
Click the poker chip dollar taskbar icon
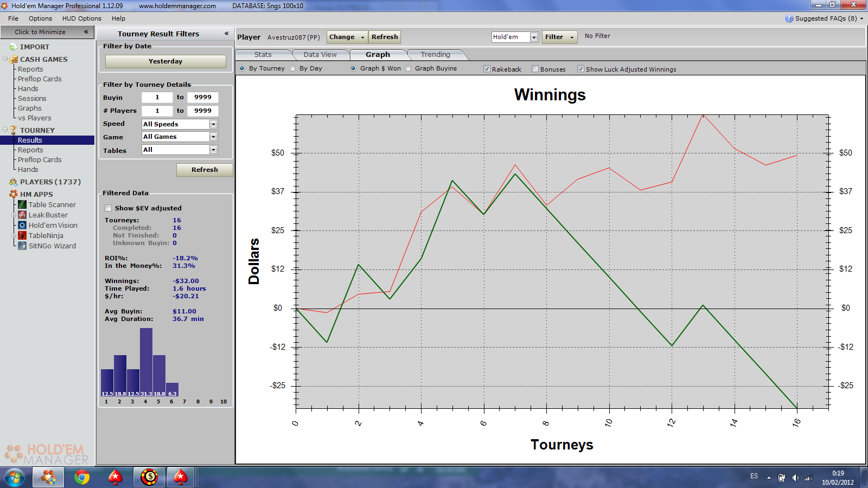[x=149, y=477]
